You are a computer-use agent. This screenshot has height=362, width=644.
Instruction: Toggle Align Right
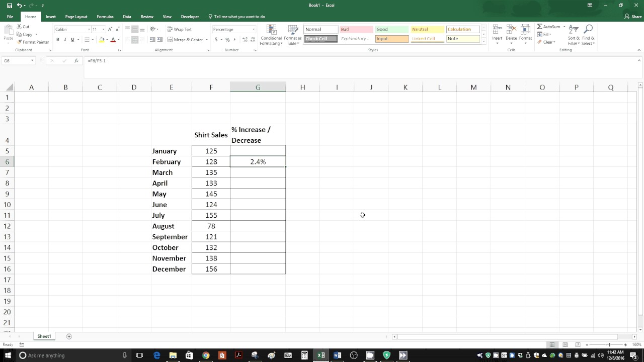(x=142, y=40)
